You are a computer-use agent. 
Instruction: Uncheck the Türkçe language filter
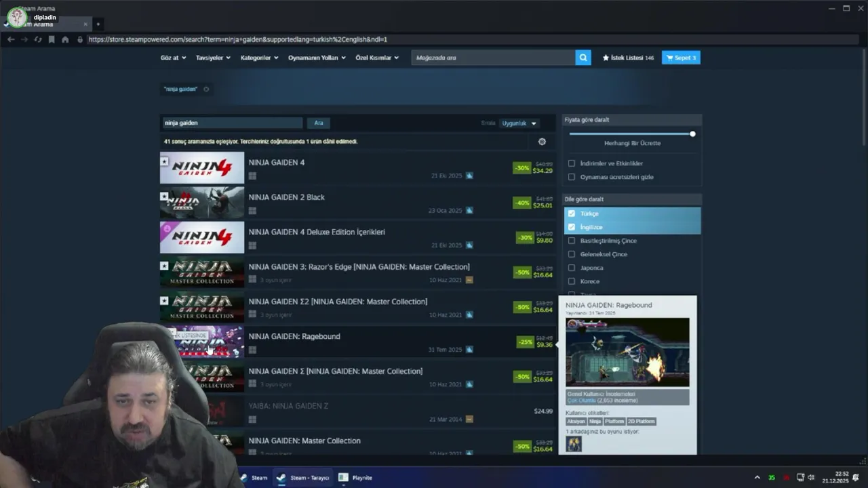coord(572,213)
